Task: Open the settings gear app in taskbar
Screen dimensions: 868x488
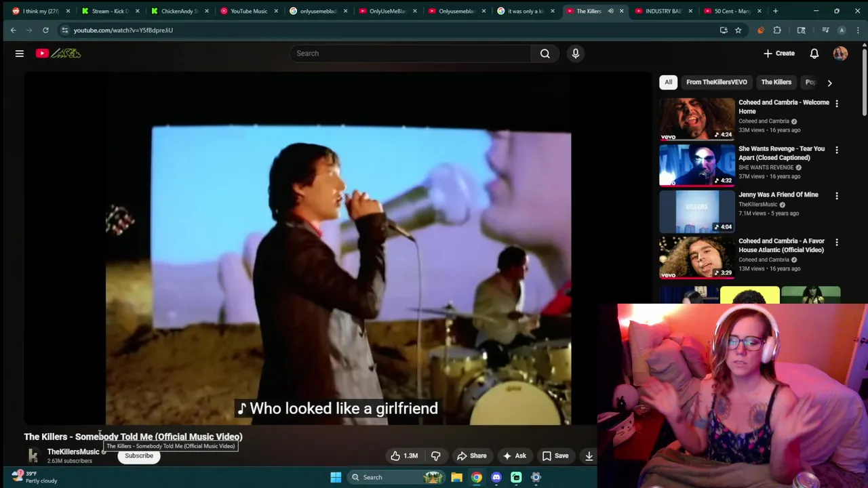Action: (x=536, y=477)
